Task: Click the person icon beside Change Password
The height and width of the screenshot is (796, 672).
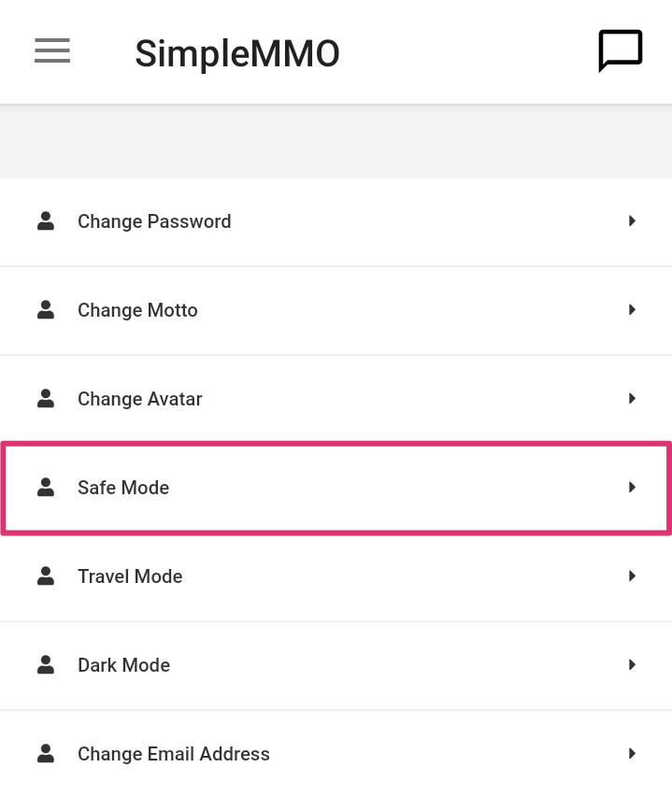Action: coord(46,221)
